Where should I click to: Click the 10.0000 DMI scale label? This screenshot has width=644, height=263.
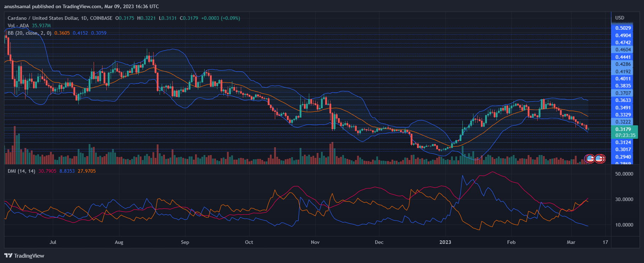pyautogui.click(x=624, y=225)
